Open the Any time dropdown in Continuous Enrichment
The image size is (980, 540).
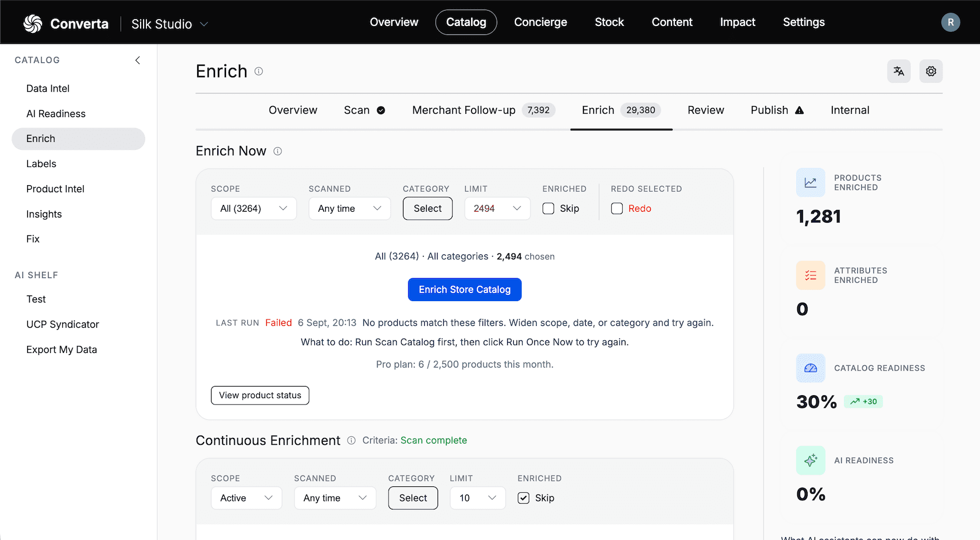[335, 498]
